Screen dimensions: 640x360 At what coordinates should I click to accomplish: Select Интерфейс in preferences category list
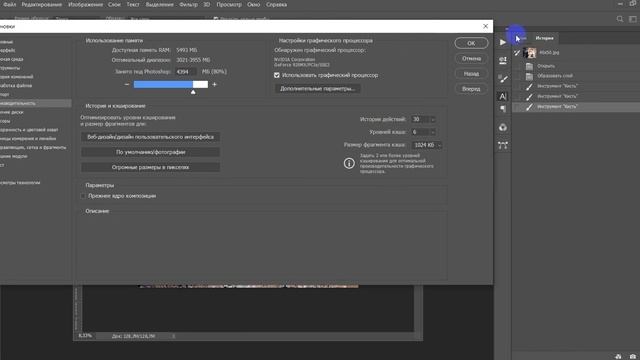pos(7,50)
